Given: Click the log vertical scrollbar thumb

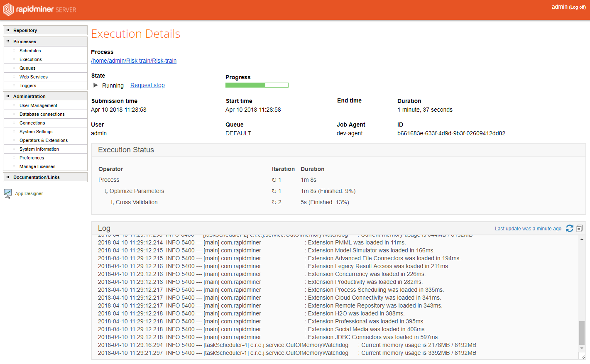Looking at the screenshot, I should point(582,333).
